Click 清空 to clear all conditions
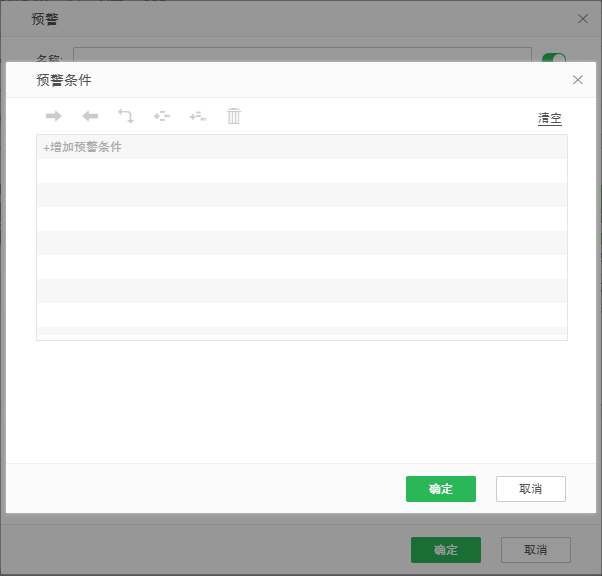Image resolution: width=602 pixels, height=576 pixels. coord(550,118)
